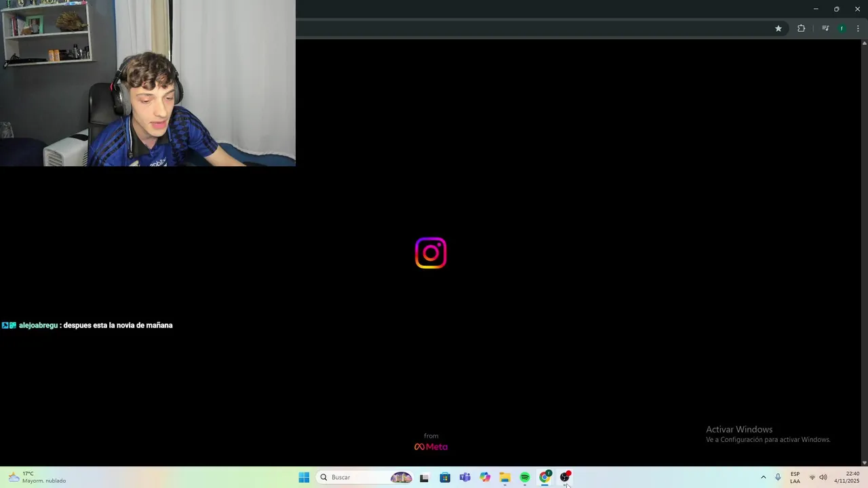Open File Explorer from taskbar
868x488 pixels.
(x=505, y=477)
